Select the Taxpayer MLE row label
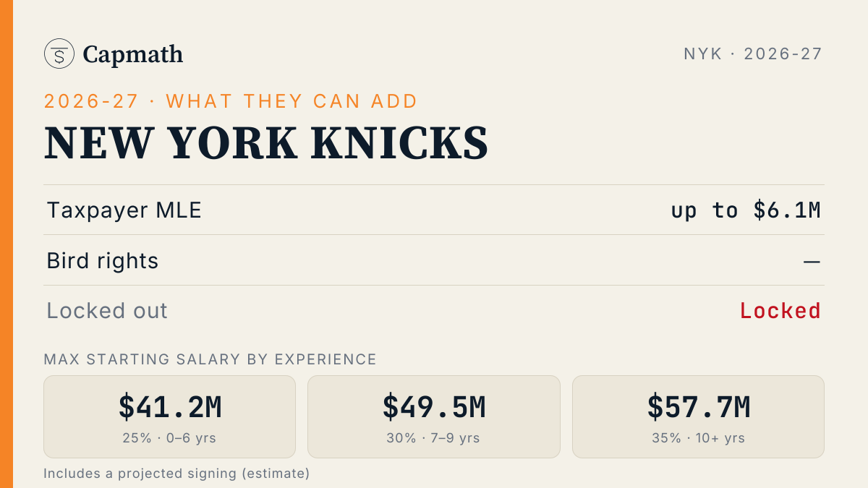 coord(124,210)
